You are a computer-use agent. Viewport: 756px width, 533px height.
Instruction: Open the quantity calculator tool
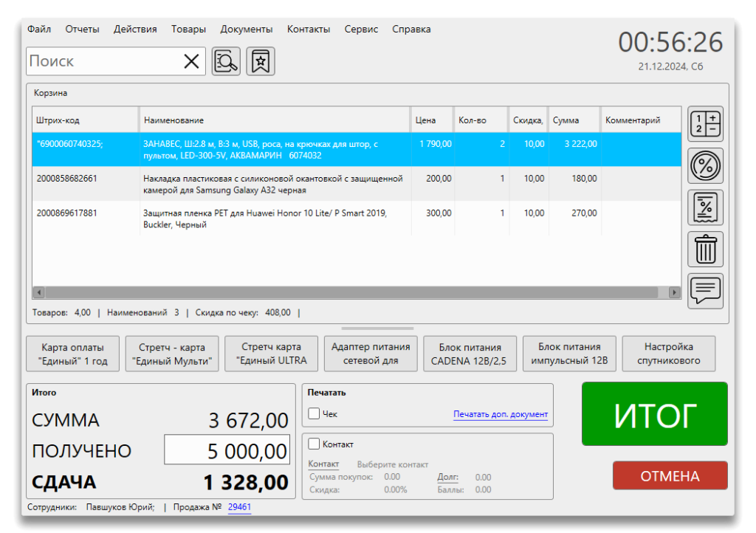pos(705,124)
